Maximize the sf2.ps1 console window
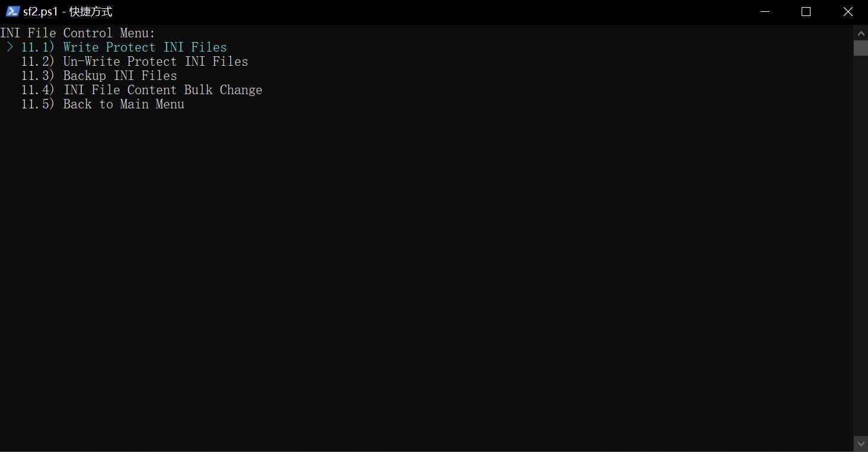The height and width of the screenshot is (452, 868). coord(806,12)
